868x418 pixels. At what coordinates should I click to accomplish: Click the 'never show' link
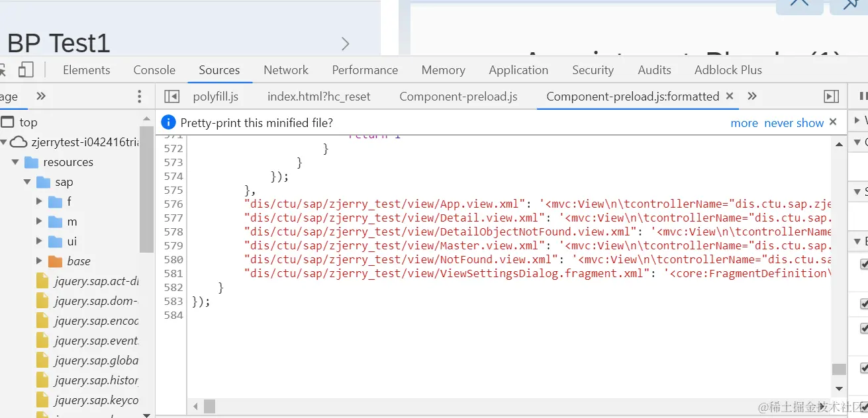coord(794,123)
